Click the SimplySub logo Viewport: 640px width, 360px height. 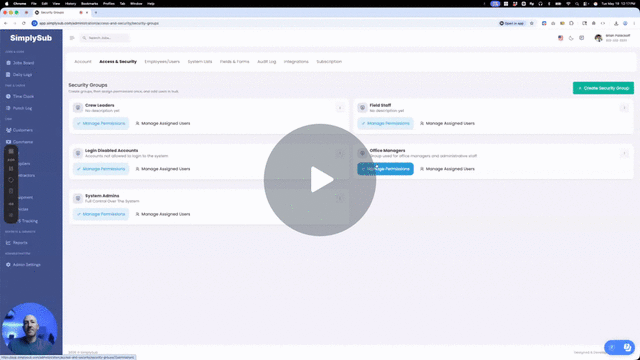coord(31,38)
